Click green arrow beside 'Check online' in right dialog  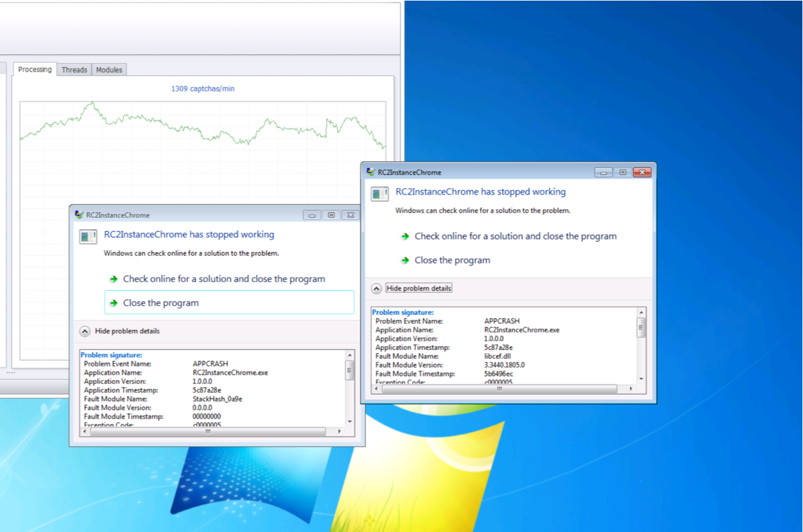(x=406, y=236)
